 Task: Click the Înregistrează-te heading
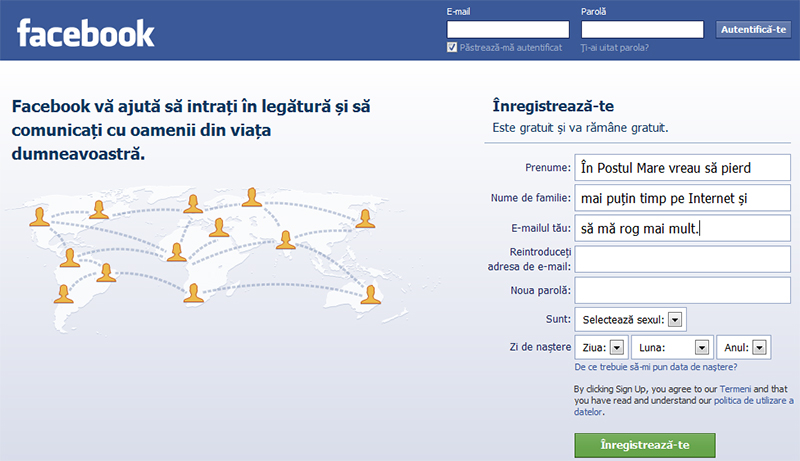pos(553,106)
